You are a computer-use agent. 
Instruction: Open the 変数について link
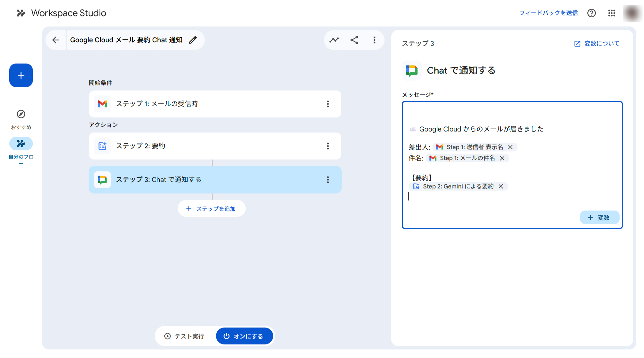click(x=597, y=43)
